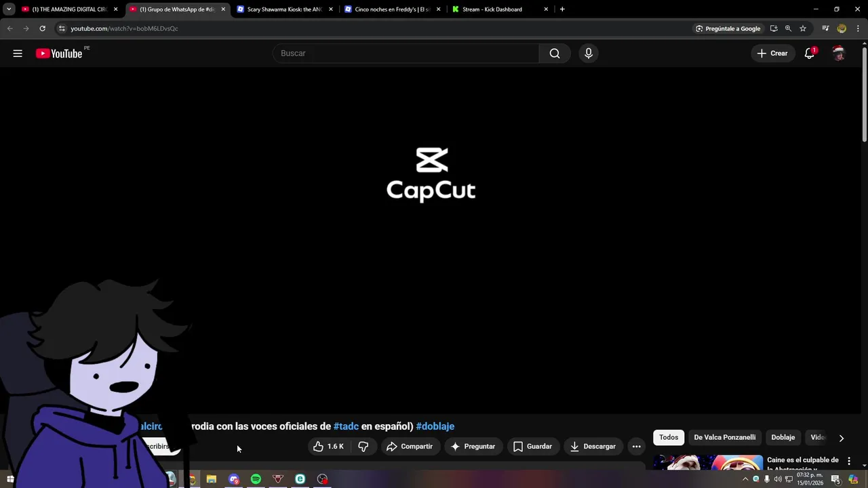This screenshot has width=868, height=488.
Task: Open the zoom magnifier icon in address bar
Action: pyautogui.click(x=788, y=28)
